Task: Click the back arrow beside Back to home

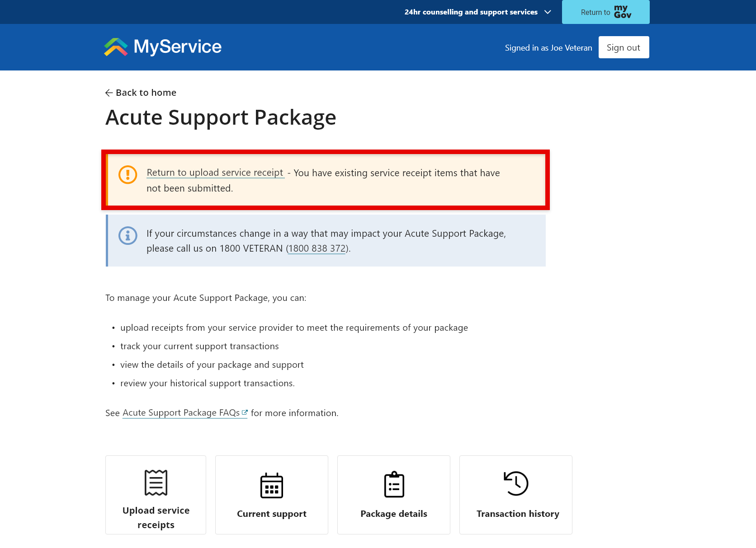Action: pyautogui.click(x=109, y=93)
